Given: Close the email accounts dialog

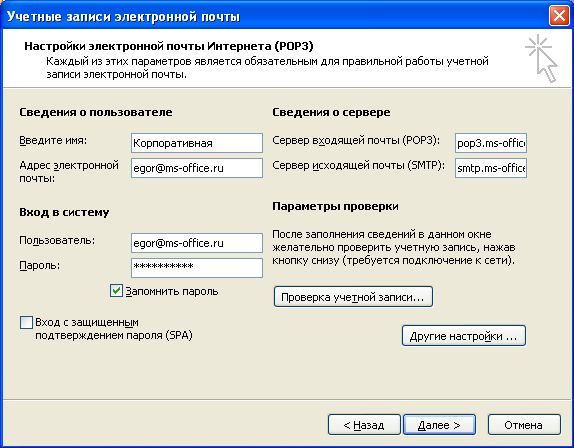Looking at the screenshot, I should [x=559, y=16].
